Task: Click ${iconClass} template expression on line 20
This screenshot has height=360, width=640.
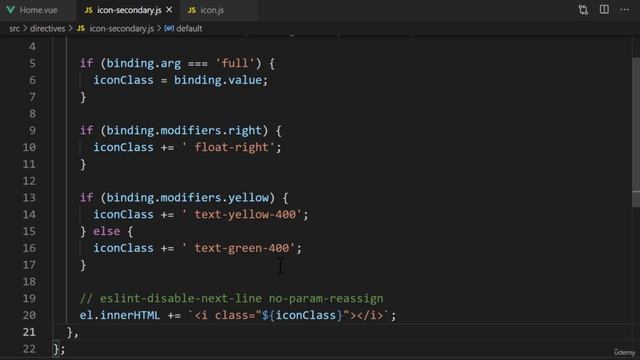Action: coord(302,316)
